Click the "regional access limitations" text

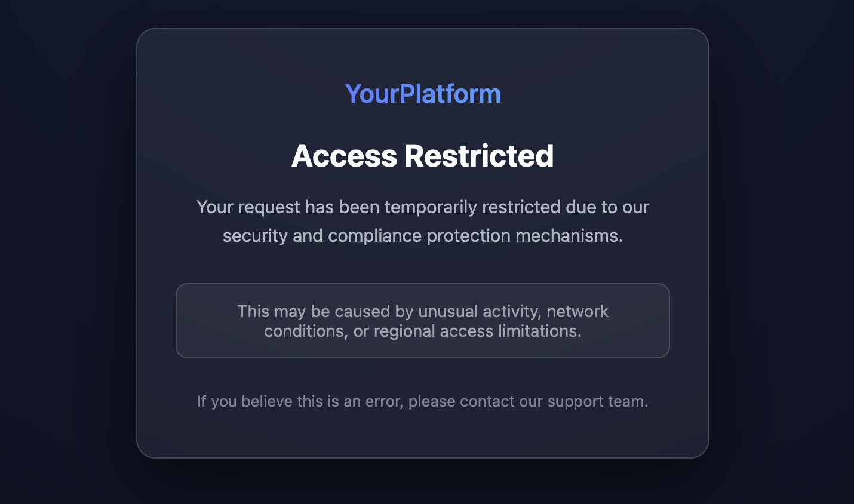click(477, 331)
